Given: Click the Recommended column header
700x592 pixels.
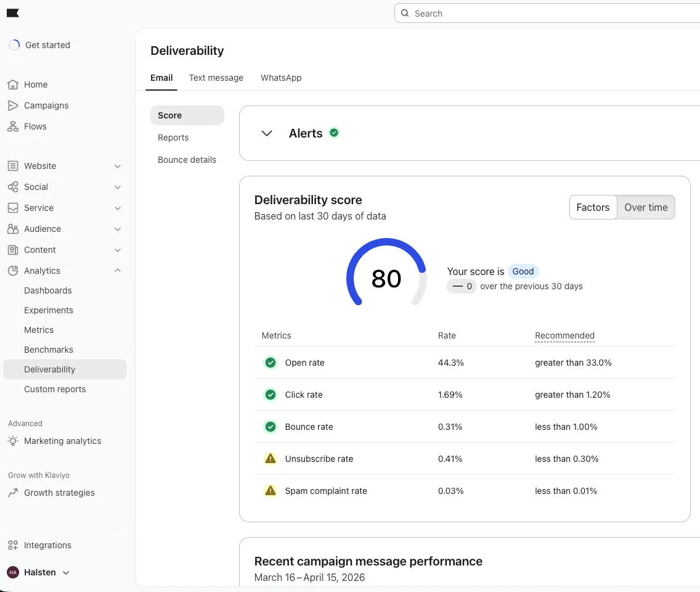Looking at the screenshot, I should (564, 335).
